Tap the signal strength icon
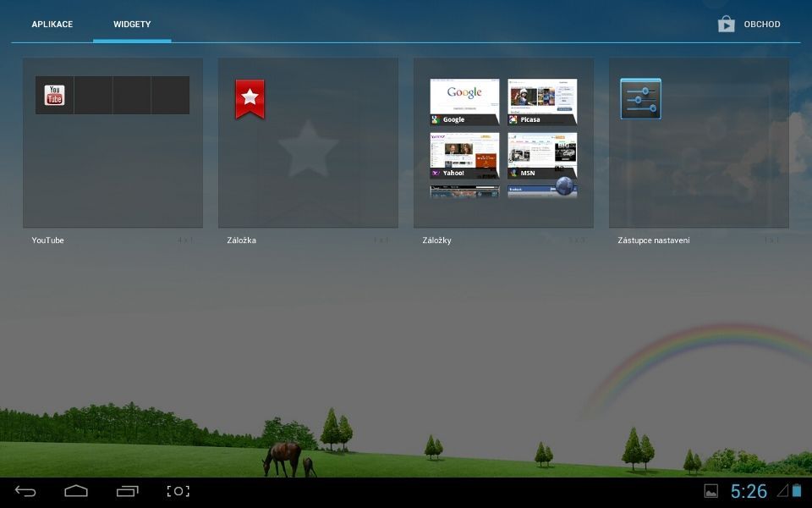Image resolution: width=812 pixels, height=508 pixels. [x=782, y=490]
